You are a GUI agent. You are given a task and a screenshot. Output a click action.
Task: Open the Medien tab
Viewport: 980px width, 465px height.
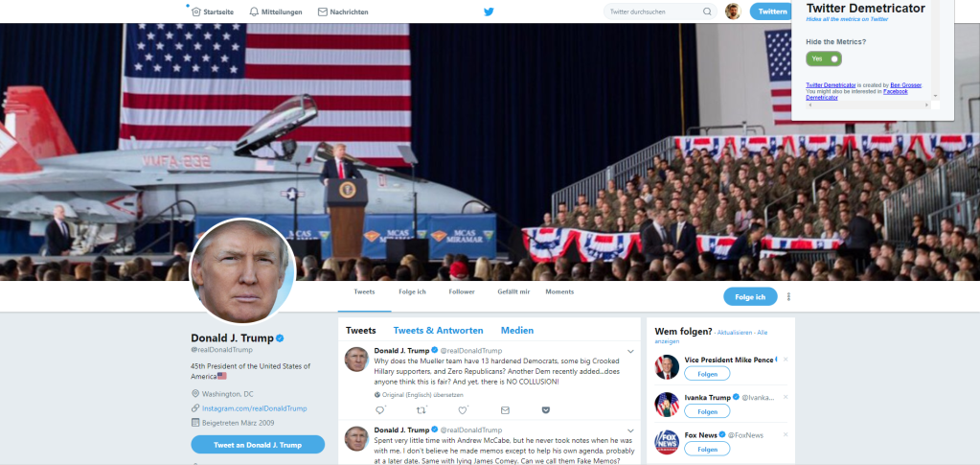[517, 331]
